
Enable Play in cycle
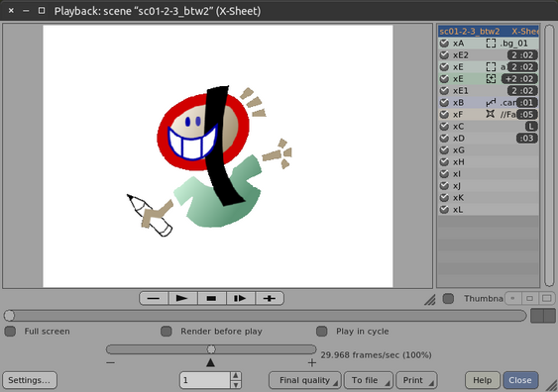pos(322,332)
